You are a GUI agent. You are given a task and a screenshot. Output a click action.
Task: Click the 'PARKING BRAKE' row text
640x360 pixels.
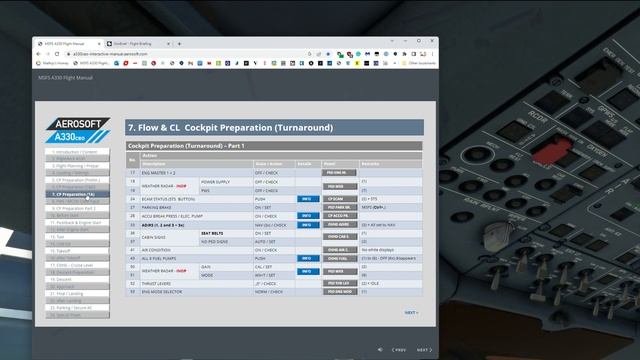tap(156, 207)
